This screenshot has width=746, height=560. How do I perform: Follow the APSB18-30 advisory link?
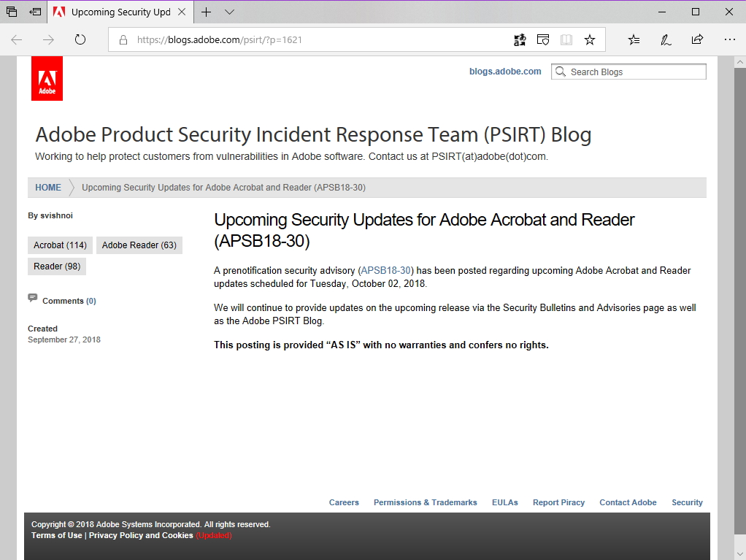pyautogui.click(x=385, y=270)
